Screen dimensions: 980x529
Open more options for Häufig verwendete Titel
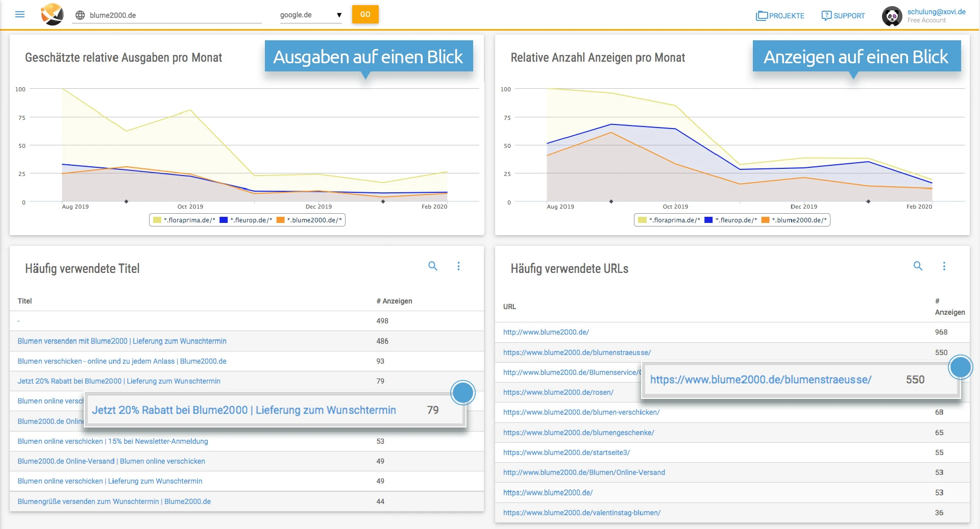coord(458,266)
